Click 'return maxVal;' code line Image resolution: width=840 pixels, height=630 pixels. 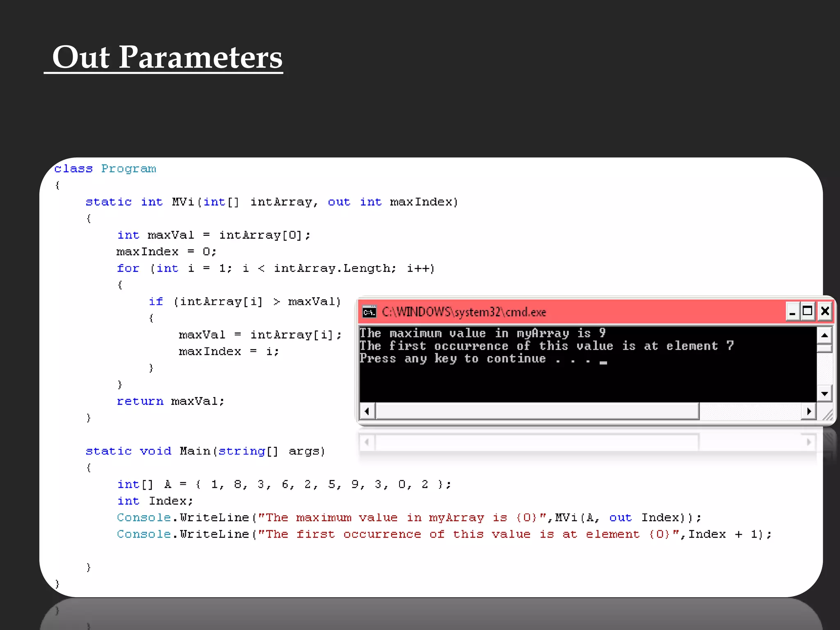coord(171,401)
